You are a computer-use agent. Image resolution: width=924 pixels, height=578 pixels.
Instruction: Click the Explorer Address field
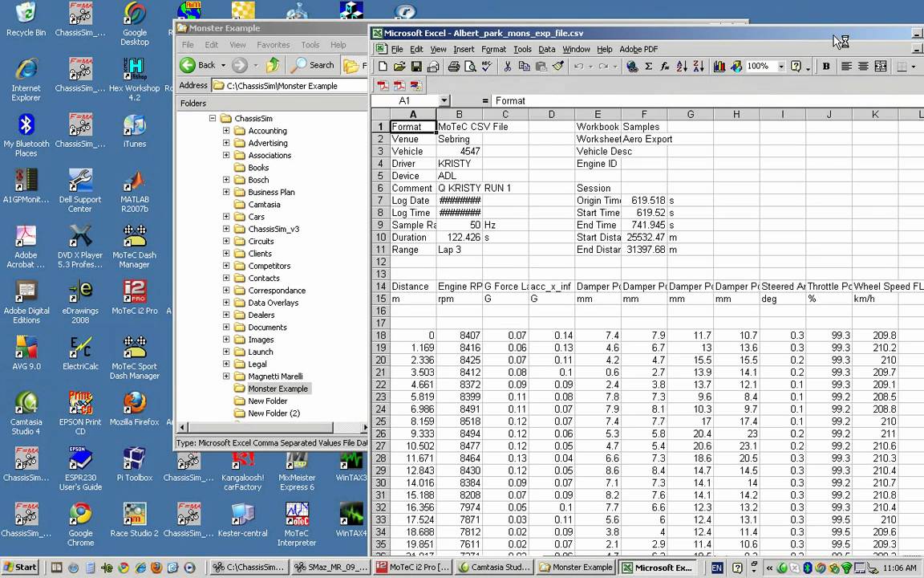(290, 86)
